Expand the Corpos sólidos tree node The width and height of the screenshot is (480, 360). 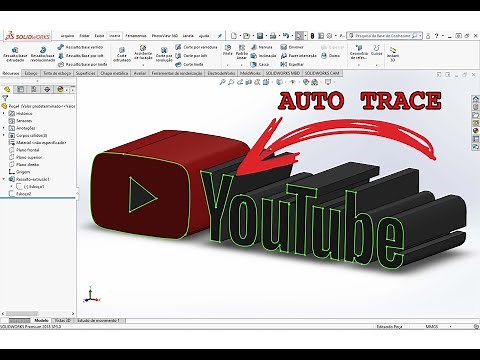(x=4, y=135)
